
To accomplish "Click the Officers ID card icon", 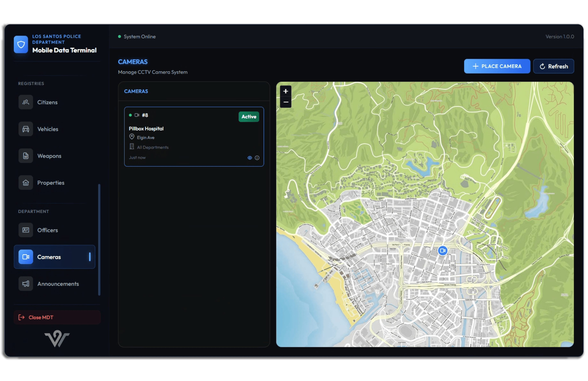I will coord(26,230).
